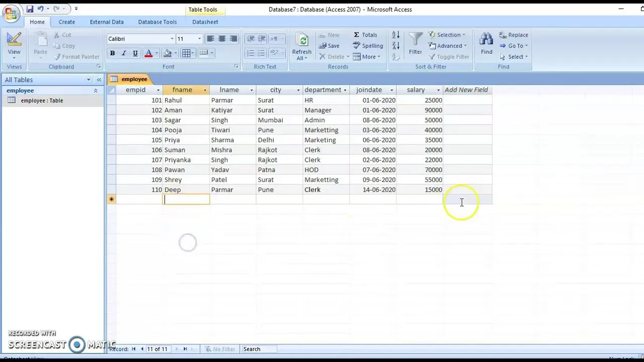Align text left
644x362 pixels.
(210, 39)
